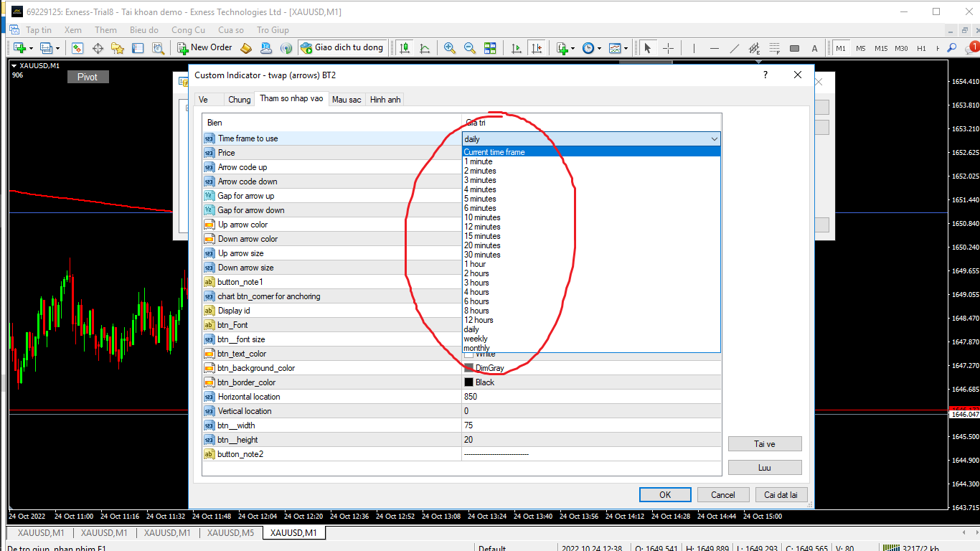This screenshot has width=980, height=551.
Task: Edit the Horizontal location value 850
Action: coord(592,397)
